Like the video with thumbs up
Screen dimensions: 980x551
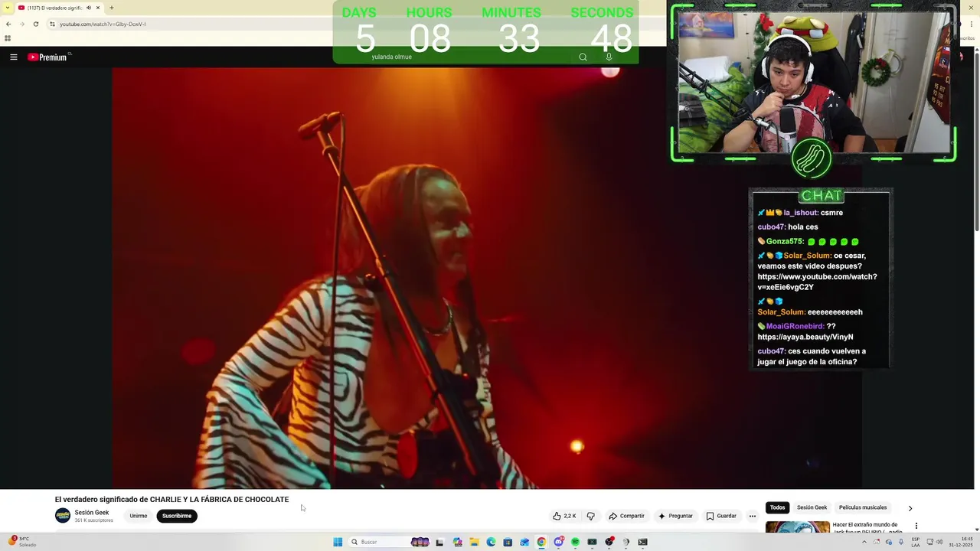(564, 516)
